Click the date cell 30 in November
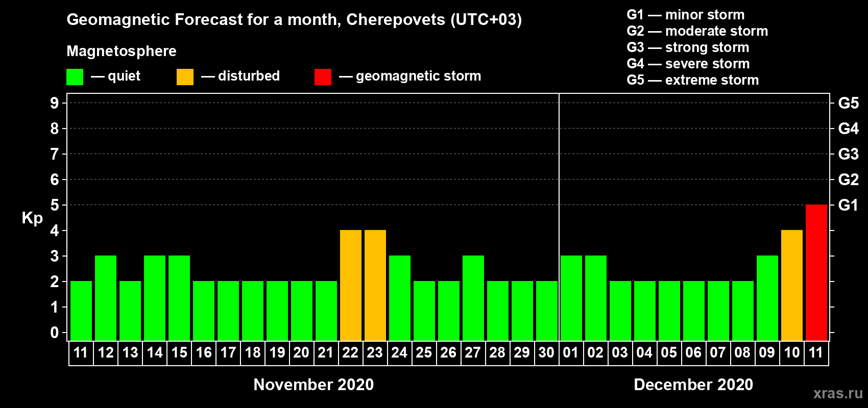 click(x=546, y=353)
